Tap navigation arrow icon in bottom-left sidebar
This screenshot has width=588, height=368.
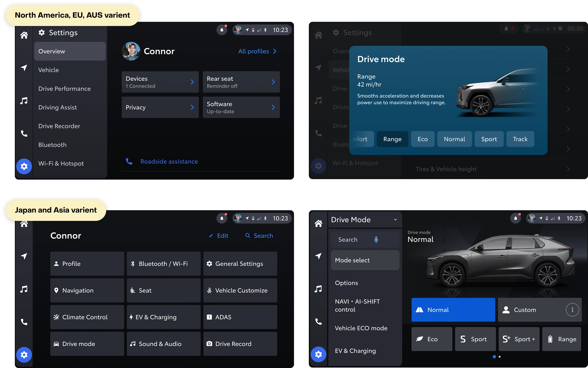click(24, 256)
